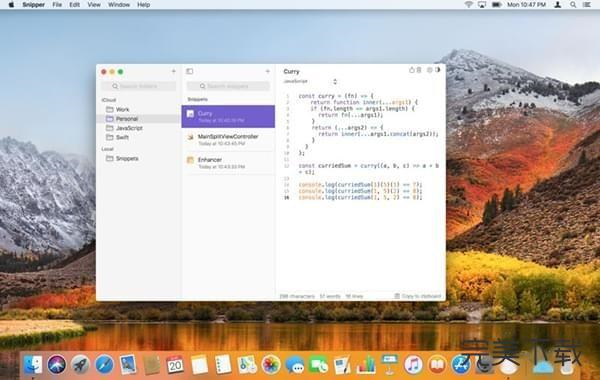The image size is (600, 380).
Task: Open the Edit menu
Action: pos(75,5)
